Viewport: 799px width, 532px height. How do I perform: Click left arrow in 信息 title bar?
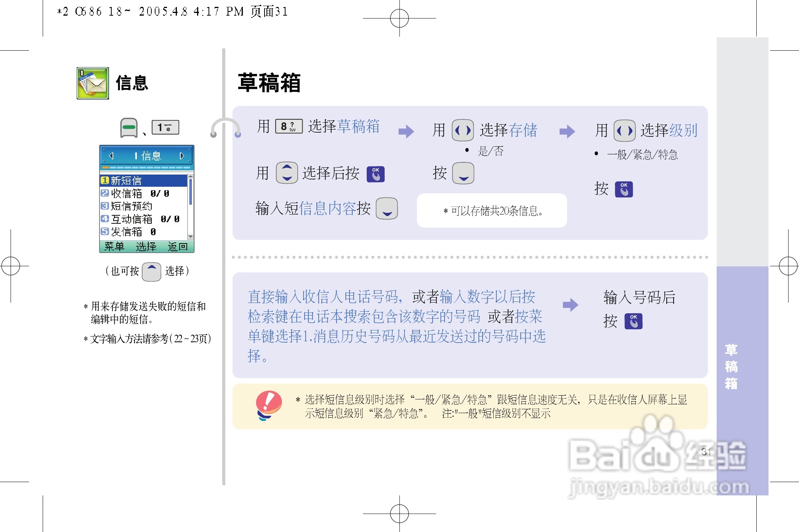point(111,156)
